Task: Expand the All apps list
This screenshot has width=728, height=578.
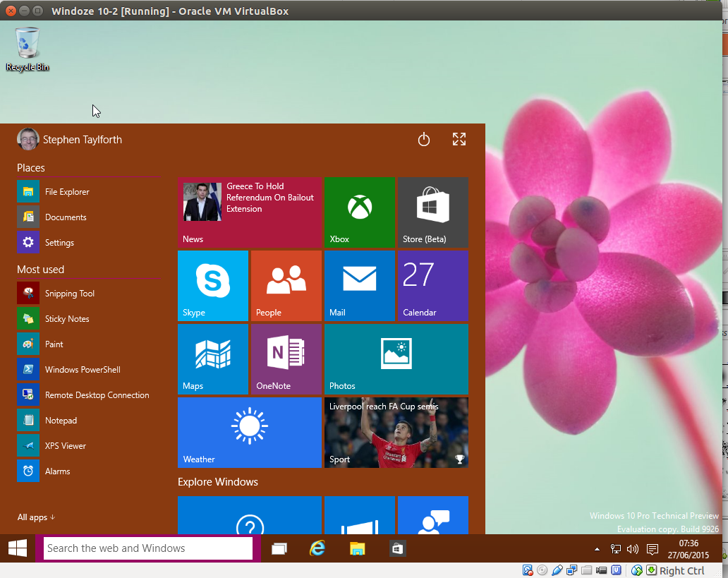Action: point(36,517)
